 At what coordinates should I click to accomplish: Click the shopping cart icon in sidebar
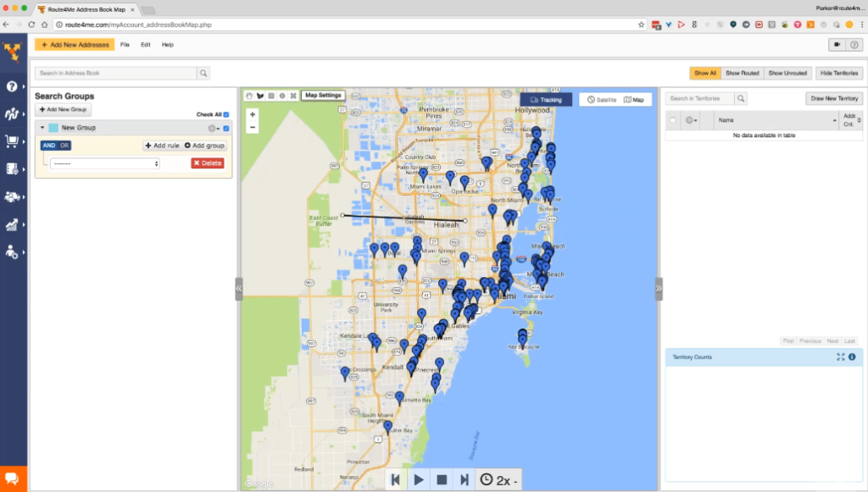point(12,141)
